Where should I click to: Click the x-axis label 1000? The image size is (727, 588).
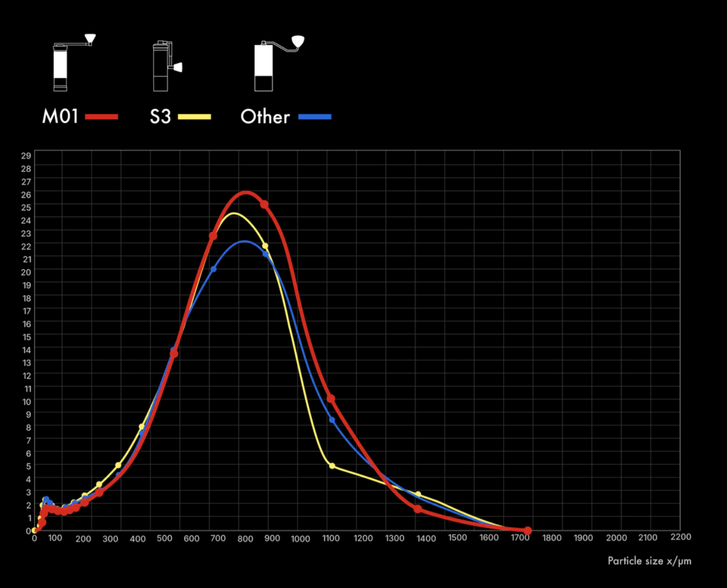[300, 538]
